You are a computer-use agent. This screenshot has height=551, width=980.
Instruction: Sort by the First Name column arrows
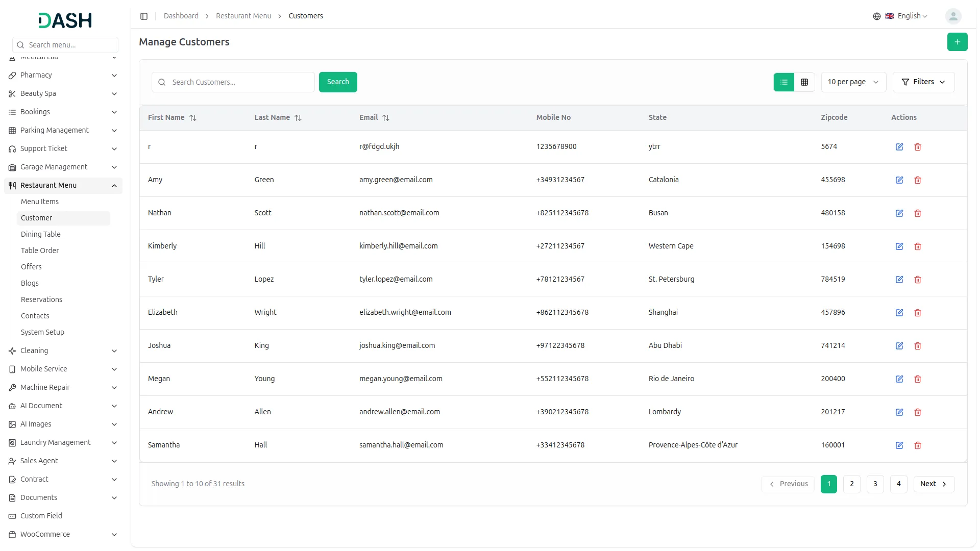click(x=193, y=118)
